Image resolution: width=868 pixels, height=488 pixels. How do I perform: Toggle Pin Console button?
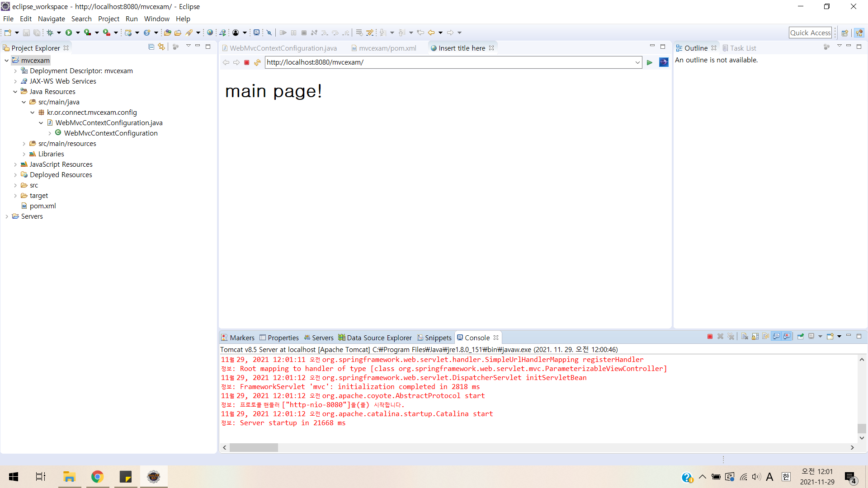[801, 336]
